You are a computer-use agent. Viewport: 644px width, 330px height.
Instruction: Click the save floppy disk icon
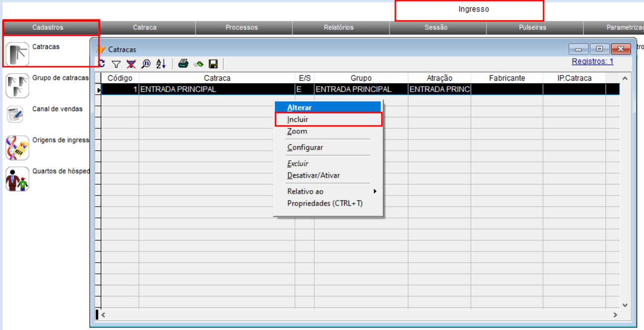pyautogui.click(x=213, y=64)
